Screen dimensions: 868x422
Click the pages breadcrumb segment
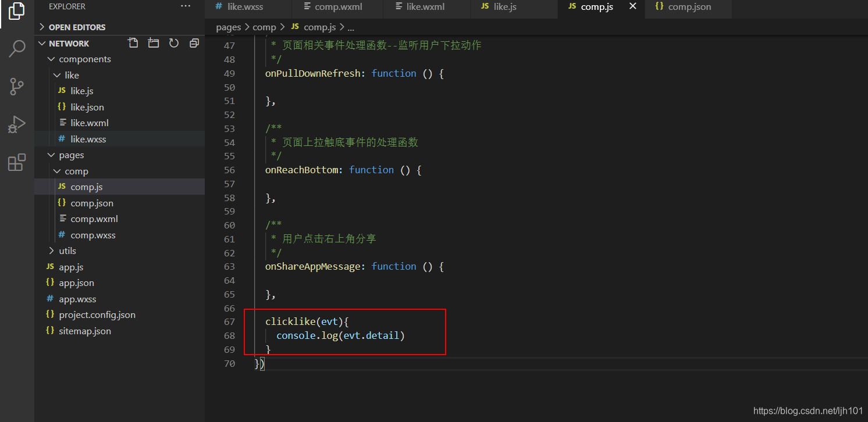pos(228,27)
